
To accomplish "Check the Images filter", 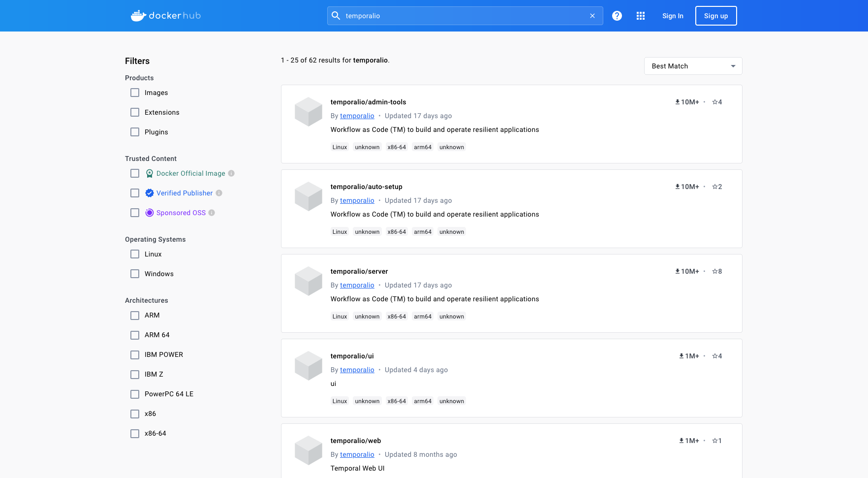I will (x=135, y=93).
